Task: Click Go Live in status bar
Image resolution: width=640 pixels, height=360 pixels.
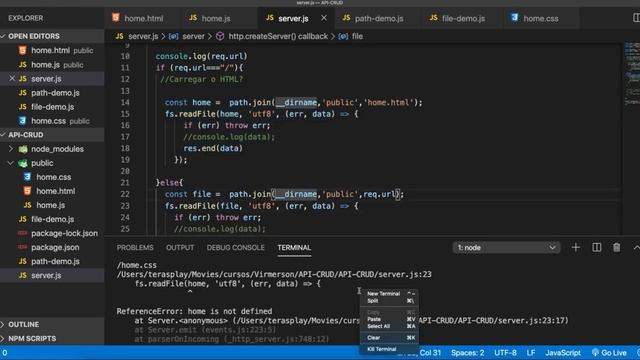Action: (x=609, y=353)
